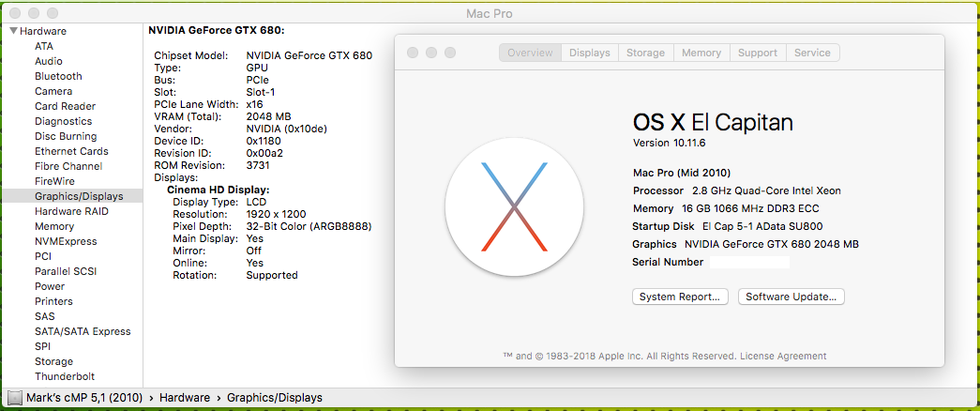Image resolution: width=980 pixels, height=411 pixels.
Task: Click the Rotation value Supported
Action: (x=272, y=275)
